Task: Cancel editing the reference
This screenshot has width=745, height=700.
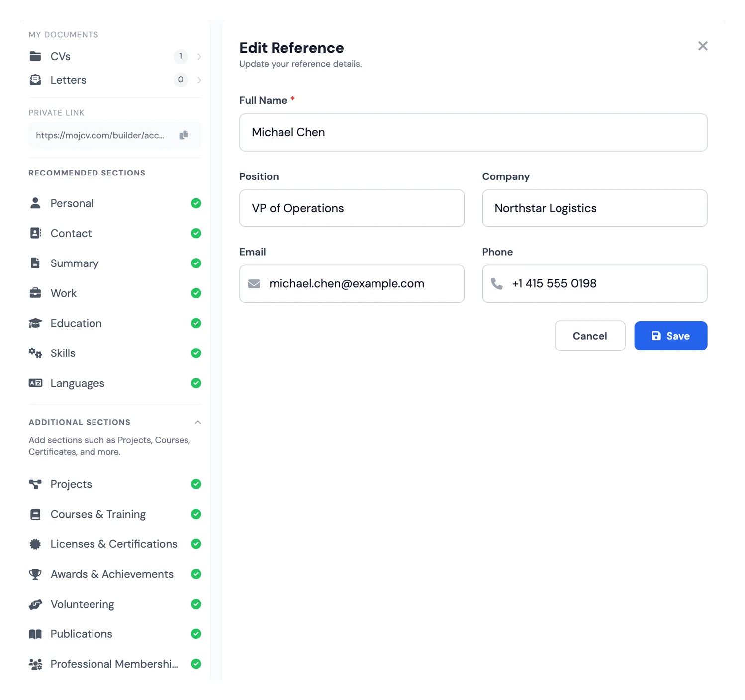Action: click(590, 336)
